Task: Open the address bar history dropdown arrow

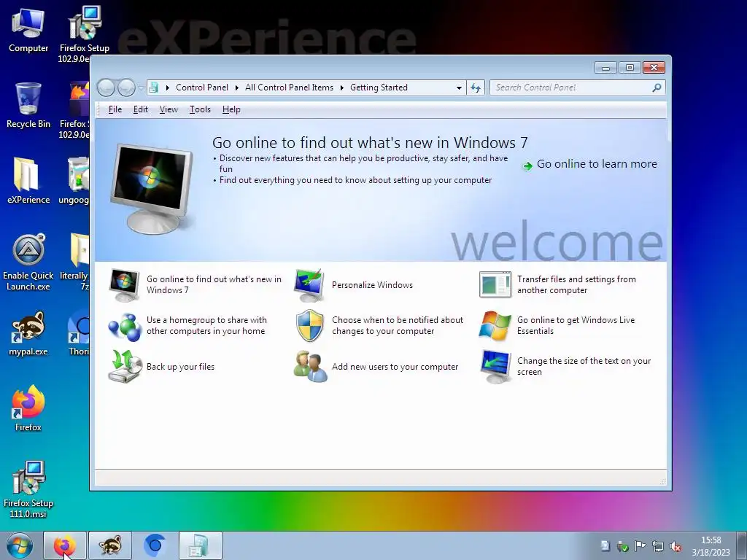Action: (459, 87)
